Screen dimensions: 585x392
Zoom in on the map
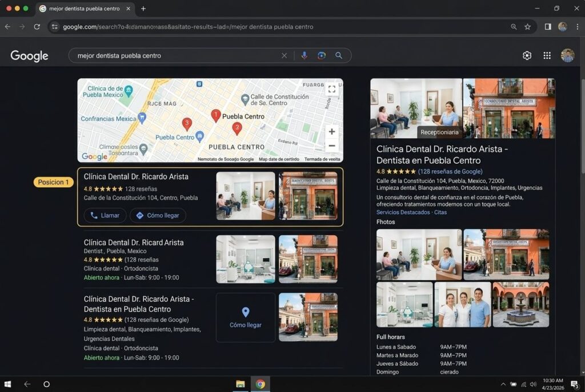tap(331, 132)
